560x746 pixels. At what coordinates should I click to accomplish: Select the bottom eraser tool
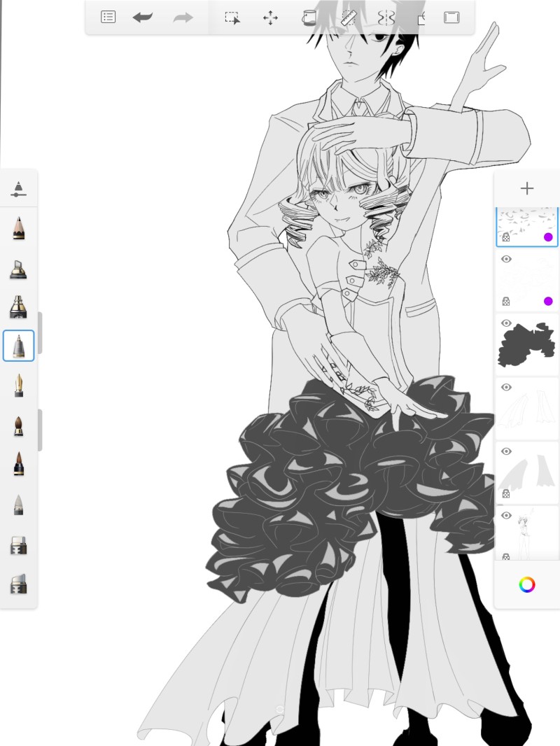(x=18, y=584)
